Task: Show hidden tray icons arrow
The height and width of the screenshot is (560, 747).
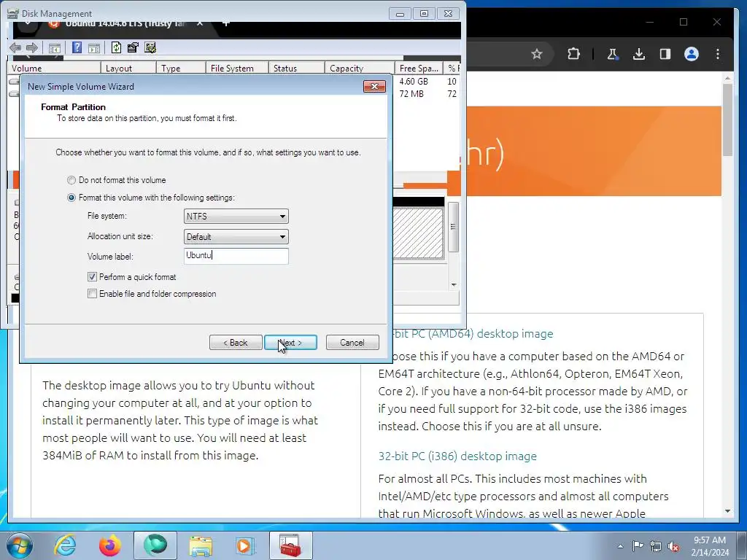Action: 620,546
